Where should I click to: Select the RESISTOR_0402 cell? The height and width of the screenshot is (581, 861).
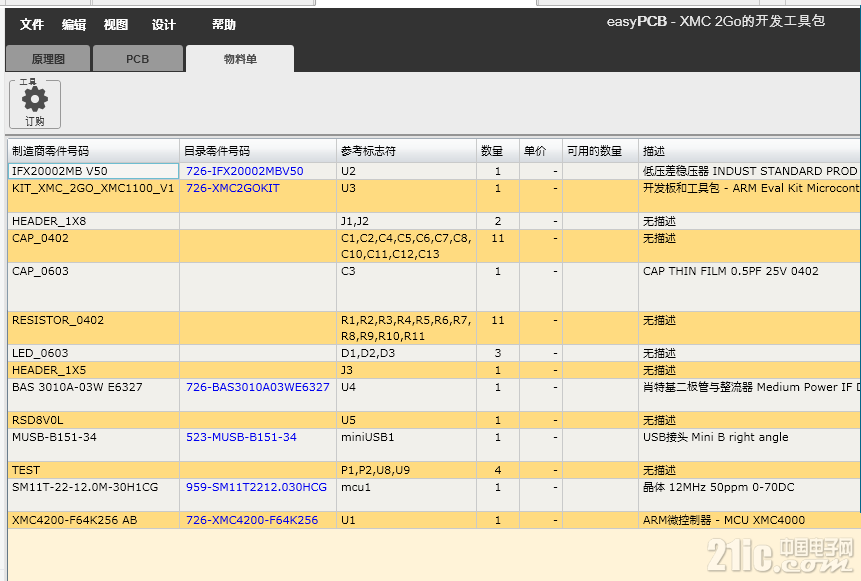(93, 328)
